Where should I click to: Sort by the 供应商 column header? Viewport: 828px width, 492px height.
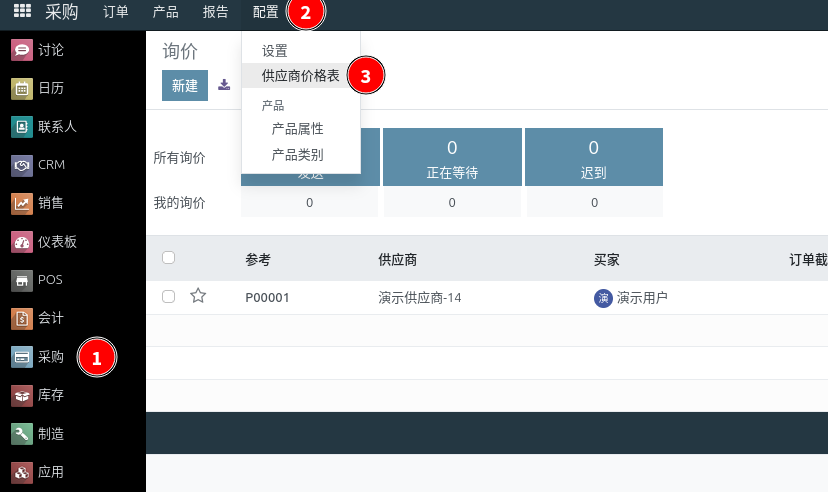click(x=398, y=260)
